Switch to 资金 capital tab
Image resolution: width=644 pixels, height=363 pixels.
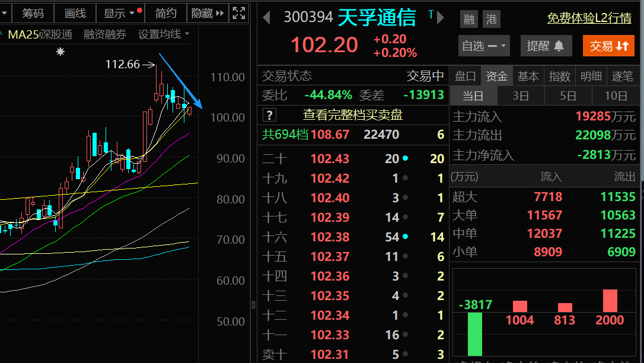click(496, 76)
